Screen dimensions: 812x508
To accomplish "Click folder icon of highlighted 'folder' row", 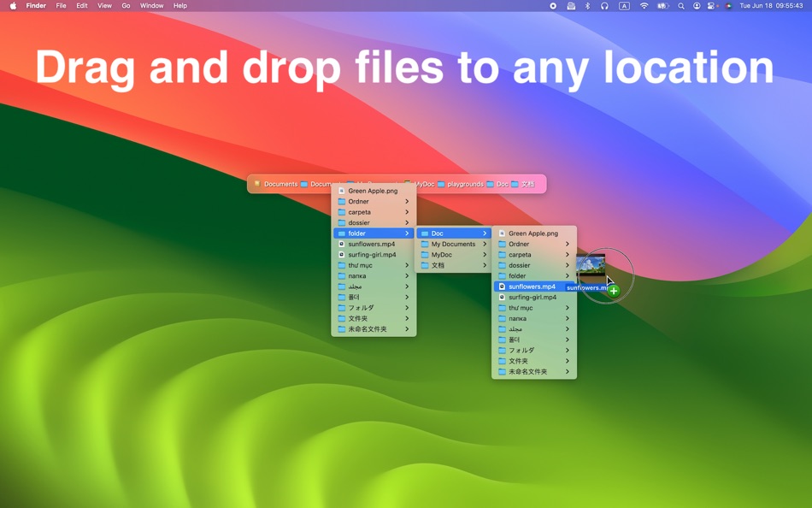I will pos(342,233).
